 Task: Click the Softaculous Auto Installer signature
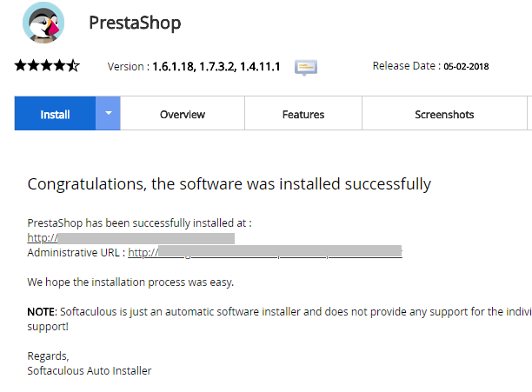pos(90,370)
